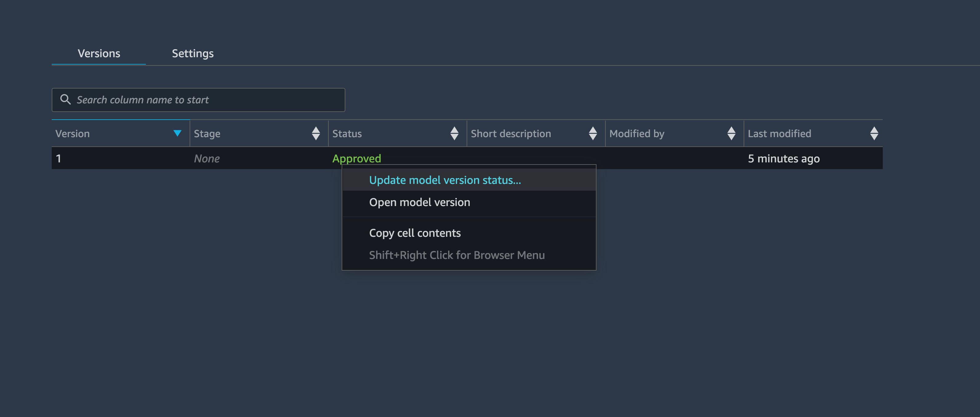Viewport: 980px width, 417px height.
Task: Click the Last modified header label
Action: click(x=779, y=134)
